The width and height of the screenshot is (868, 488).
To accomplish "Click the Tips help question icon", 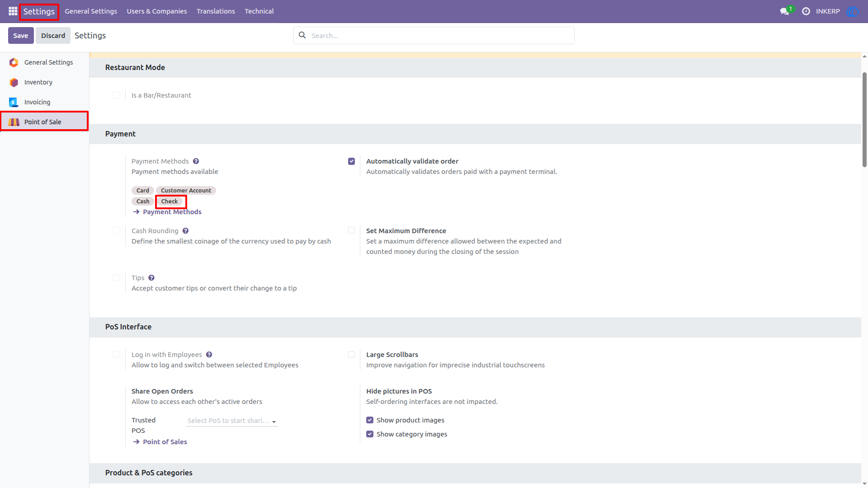I will click(x=151, y=278).
